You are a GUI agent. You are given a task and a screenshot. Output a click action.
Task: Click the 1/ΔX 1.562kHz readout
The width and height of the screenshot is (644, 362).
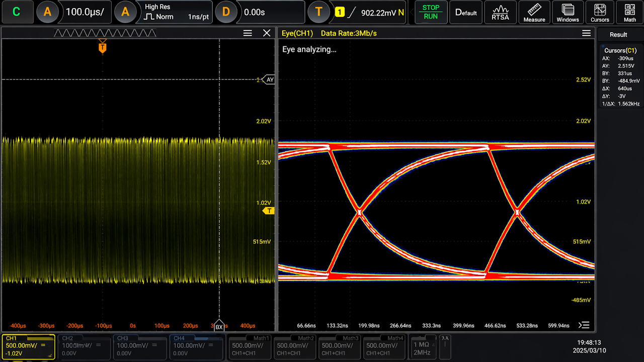click(621, 104)
